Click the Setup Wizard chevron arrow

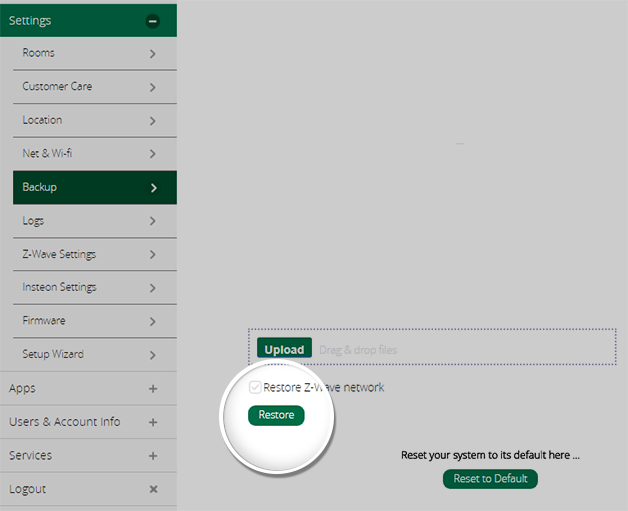(x=152, y=355)
